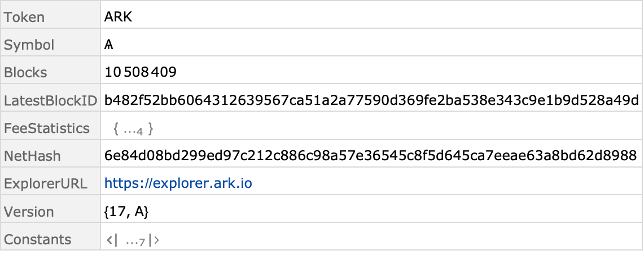The height and width of the screenshot is (268, 644).
Task: Open the https://explorer.ark.io link
Action: pos(178,183)
